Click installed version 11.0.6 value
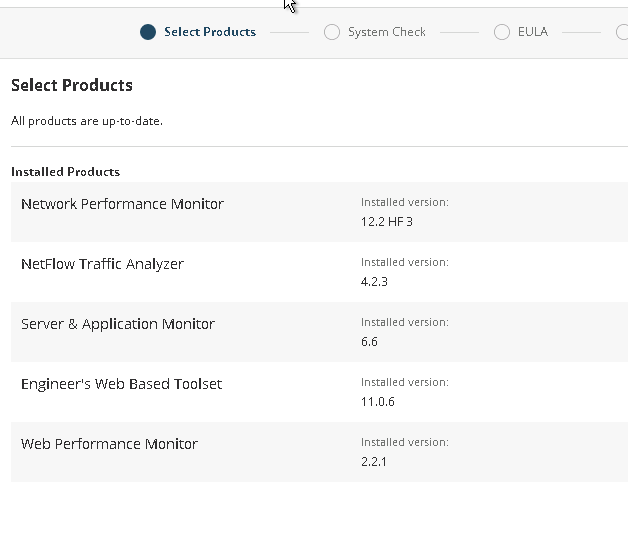 tap(378, 401)
